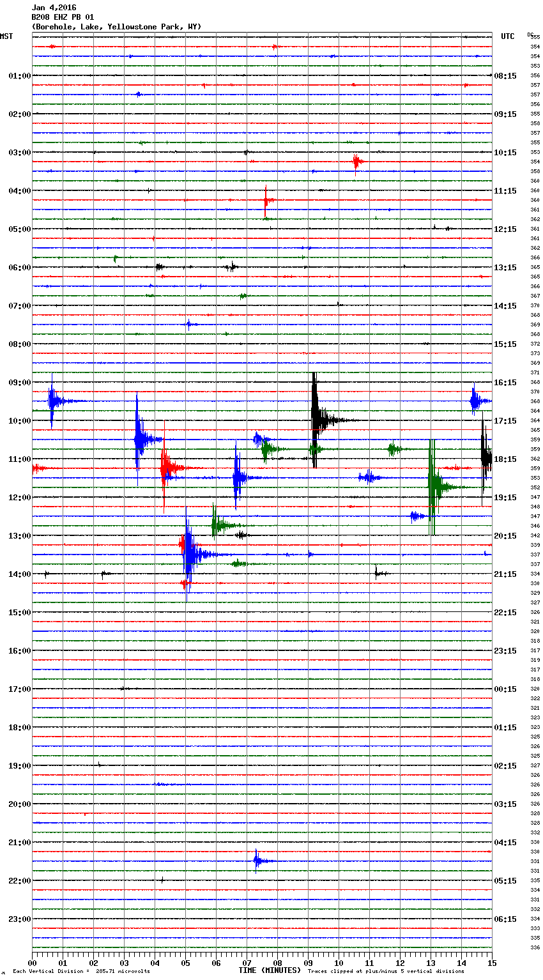This screenshot has height=980, width=543.
Task: Click the 18:15 UTC time label
Action: (x=505, y=459)
